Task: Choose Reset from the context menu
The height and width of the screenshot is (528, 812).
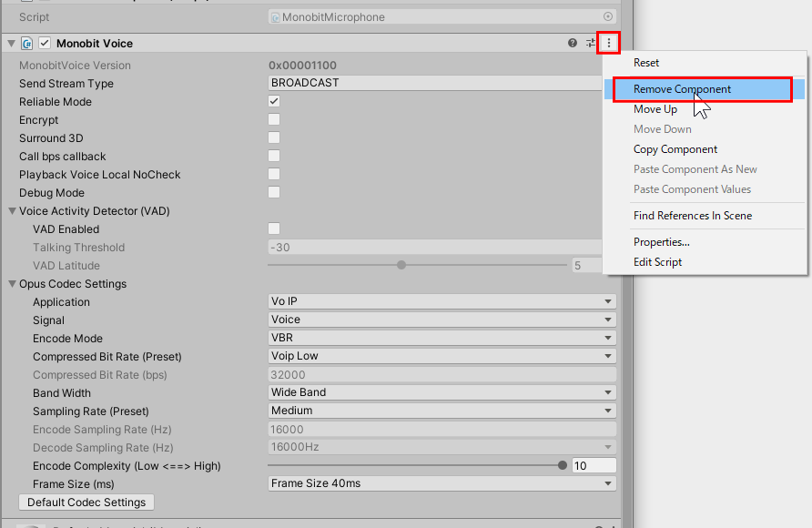Action: [705, 63]
